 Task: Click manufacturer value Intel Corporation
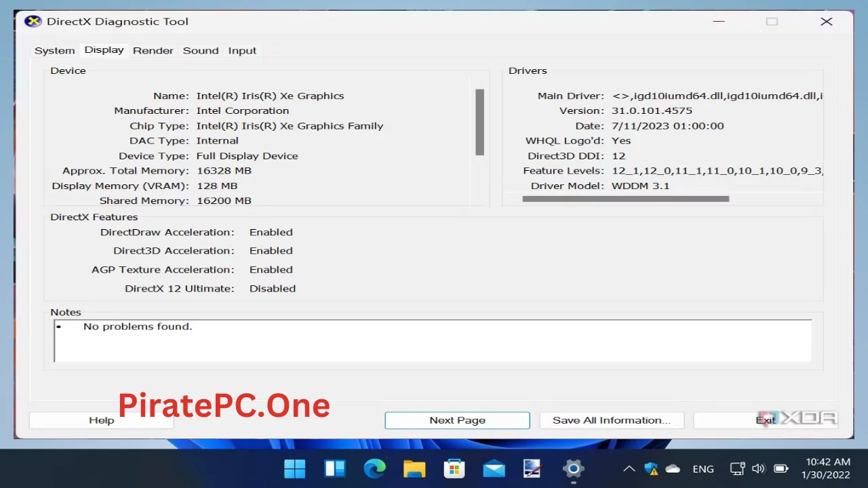coord(243,110)
